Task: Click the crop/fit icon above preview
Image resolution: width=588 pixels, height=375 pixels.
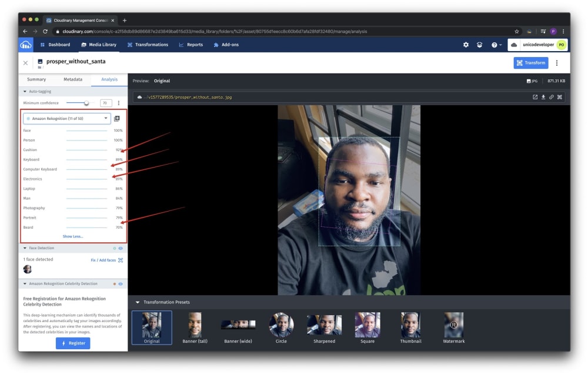Action: [560, 97]
